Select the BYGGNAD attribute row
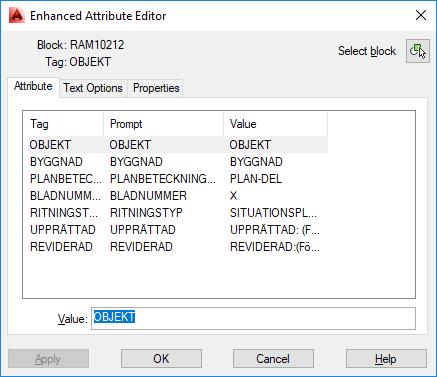The width and height of the screenshot is (437, 377). point(175,162)
